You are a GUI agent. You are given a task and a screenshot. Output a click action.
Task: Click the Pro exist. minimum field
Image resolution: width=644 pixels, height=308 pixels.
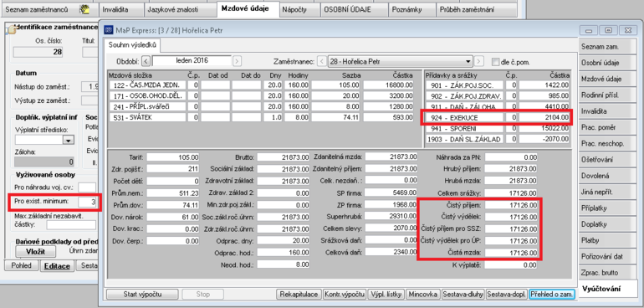(87, 202)
